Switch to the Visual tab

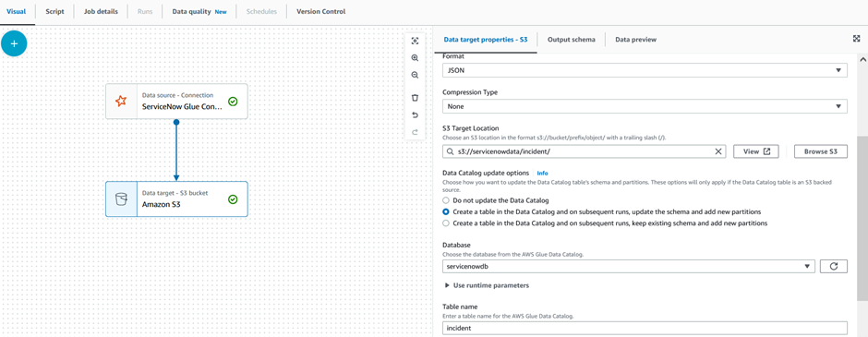coord(16,12)
